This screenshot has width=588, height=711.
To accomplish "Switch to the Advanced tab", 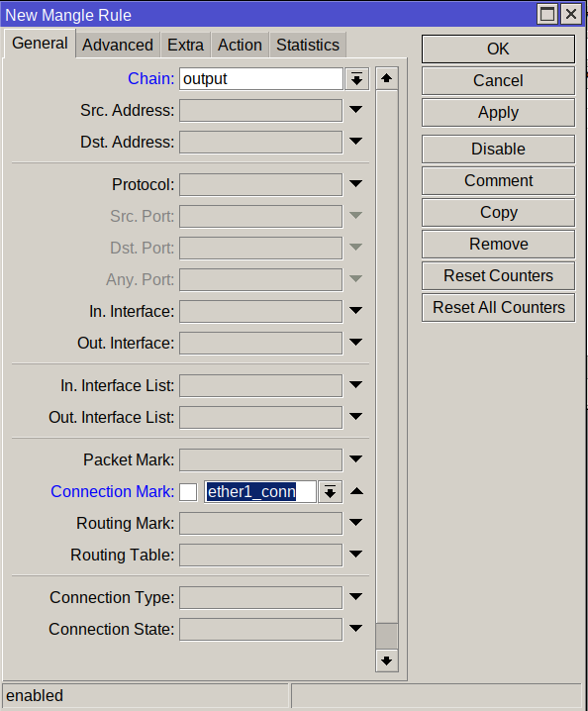I will (118, 45).
